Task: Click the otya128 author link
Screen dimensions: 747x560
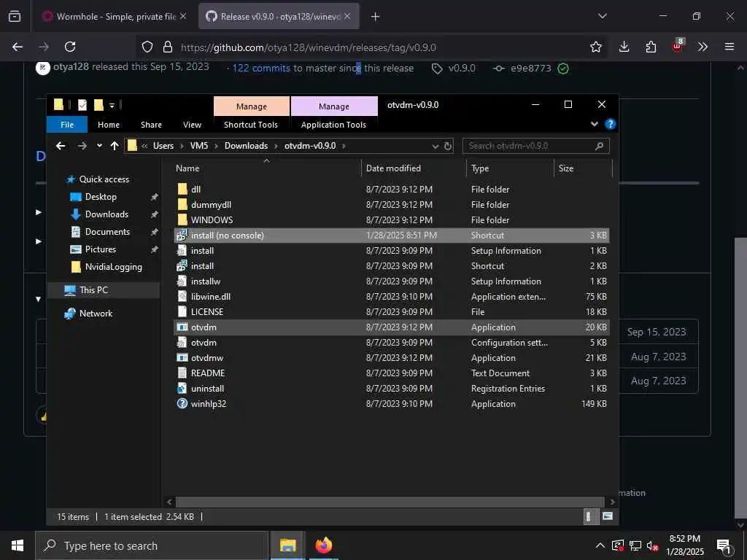Action: click(71, 66)
